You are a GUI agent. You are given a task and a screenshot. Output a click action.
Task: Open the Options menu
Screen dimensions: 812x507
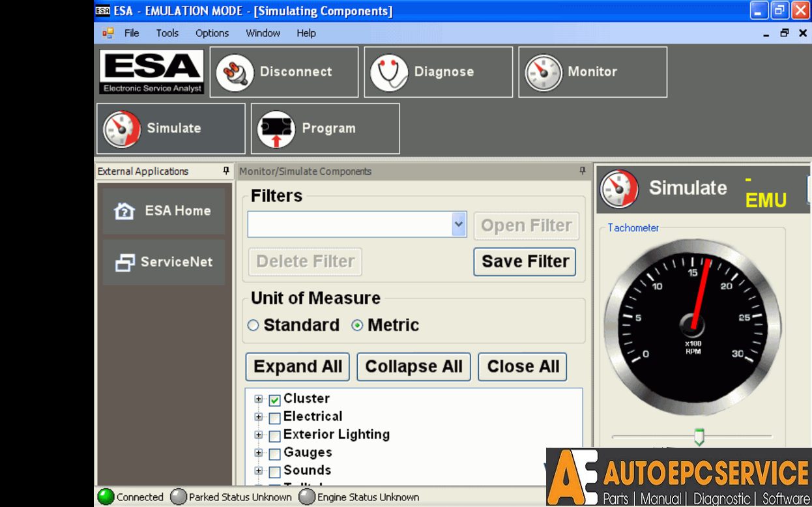[x=212, y=33]
